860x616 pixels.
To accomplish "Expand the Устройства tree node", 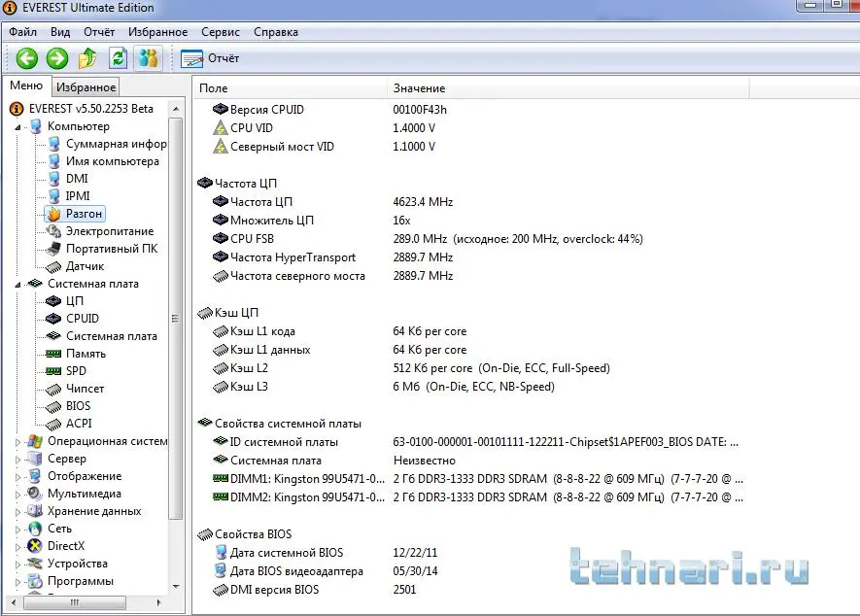I will pos(17,565).
